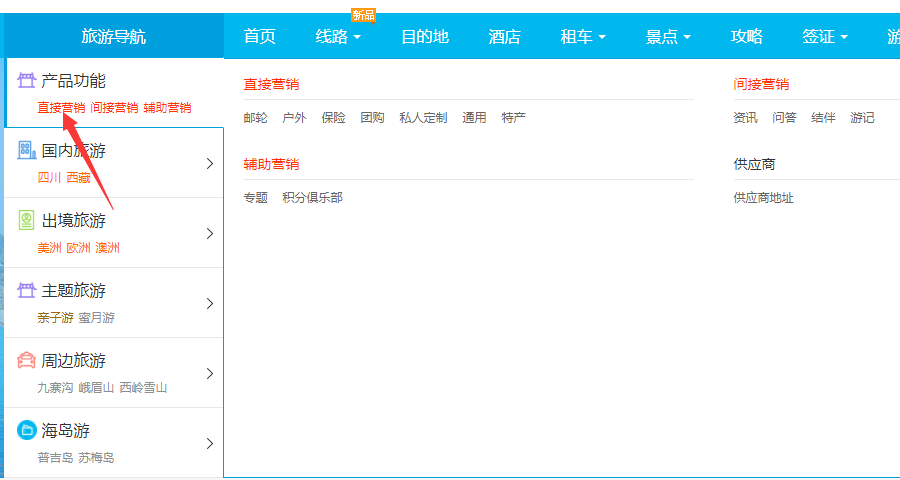The height and width of the screenshot is (480, 900).
Task: Select the 攻略 navigation item
Action: click(746, 37)
